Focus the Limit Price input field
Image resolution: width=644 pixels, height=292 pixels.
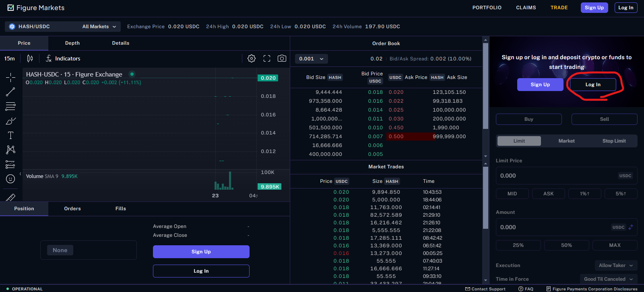(567, 176)
